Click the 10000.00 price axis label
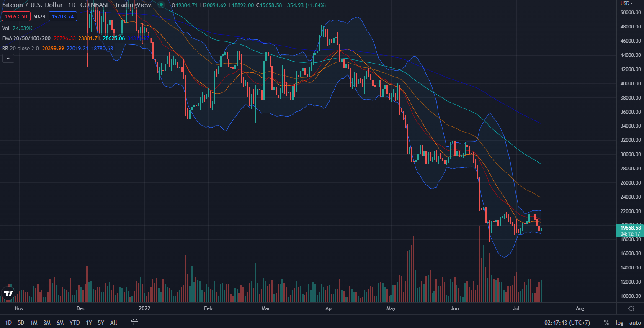 coord(631,296)
